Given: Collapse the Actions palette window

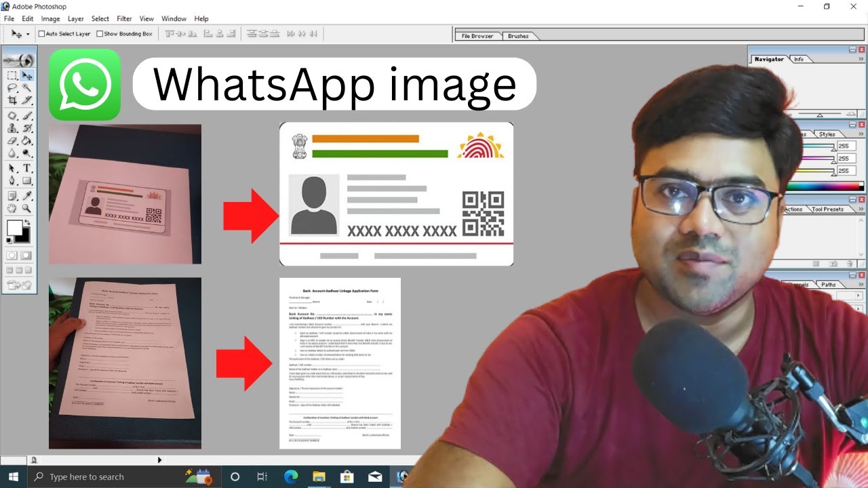Looking at the screenshot, I should [x=853, y=200].
